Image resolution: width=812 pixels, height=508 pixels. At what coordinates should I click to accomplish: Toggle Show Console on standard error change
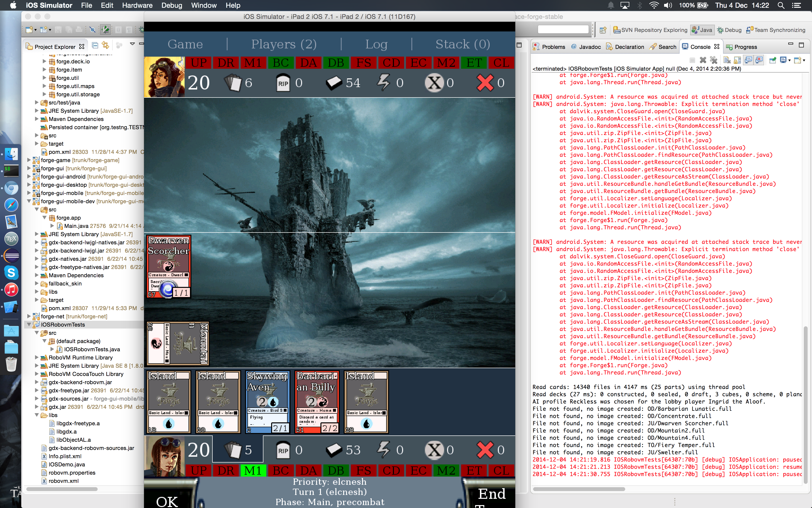click(x=759, y=60)
